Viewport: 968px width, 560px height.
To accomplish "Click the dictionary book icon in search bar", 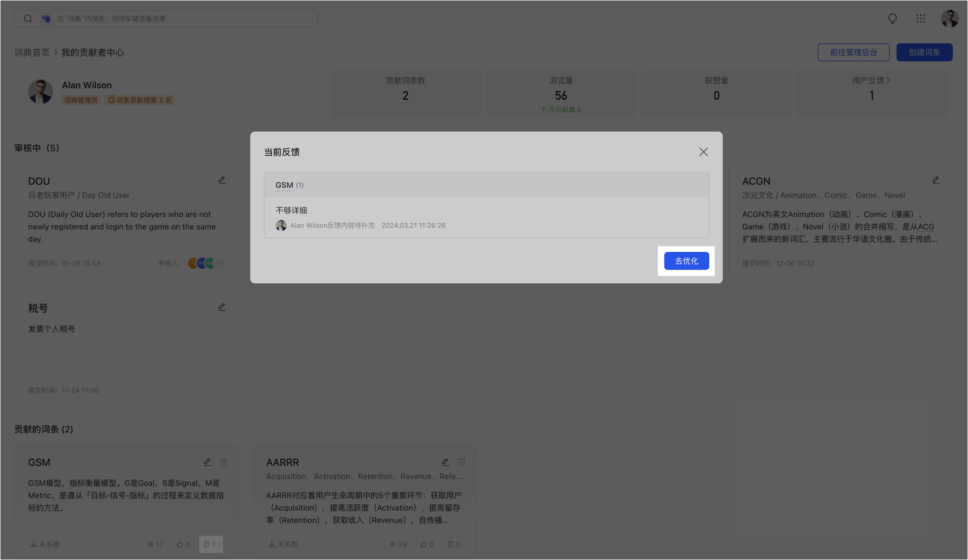I will pos(46,19).
